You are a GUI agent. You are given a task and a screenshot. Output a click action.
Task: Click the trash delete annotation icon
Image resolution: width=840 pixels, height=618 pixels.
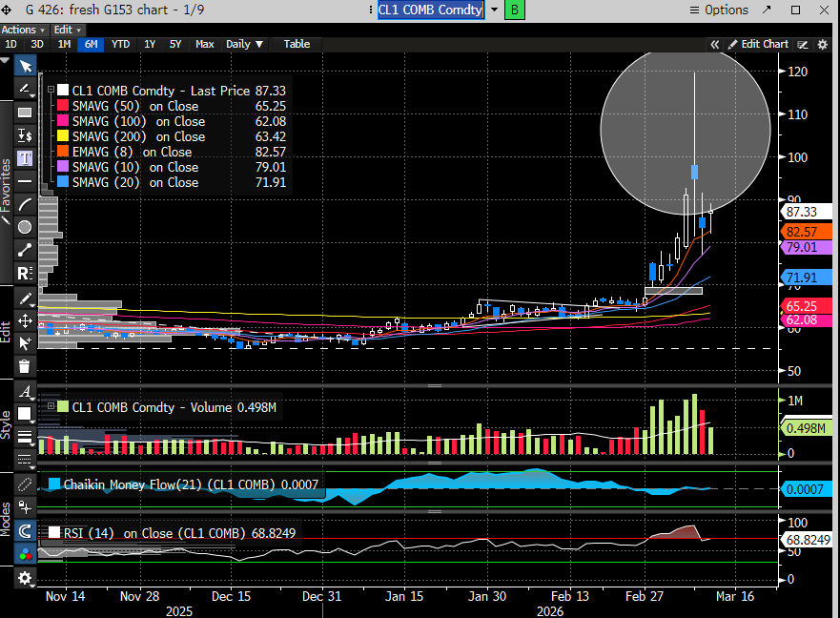[25, 366]
